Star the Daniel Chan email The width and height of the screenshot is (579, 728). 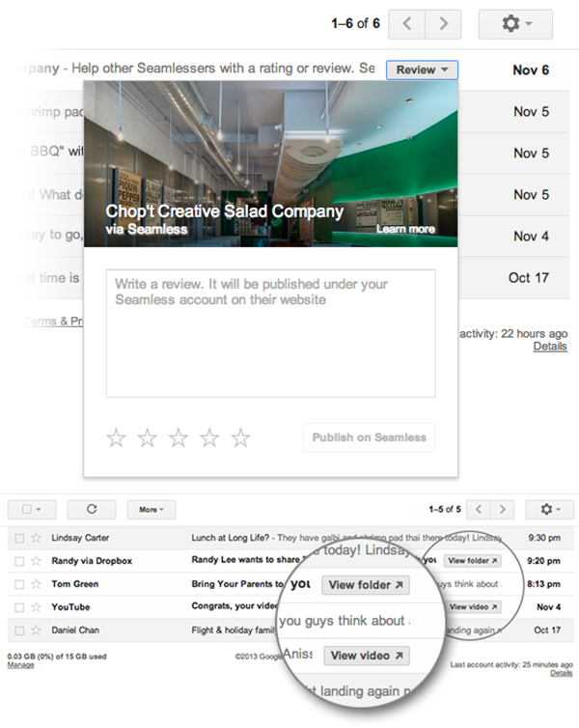tap(36, 630)
